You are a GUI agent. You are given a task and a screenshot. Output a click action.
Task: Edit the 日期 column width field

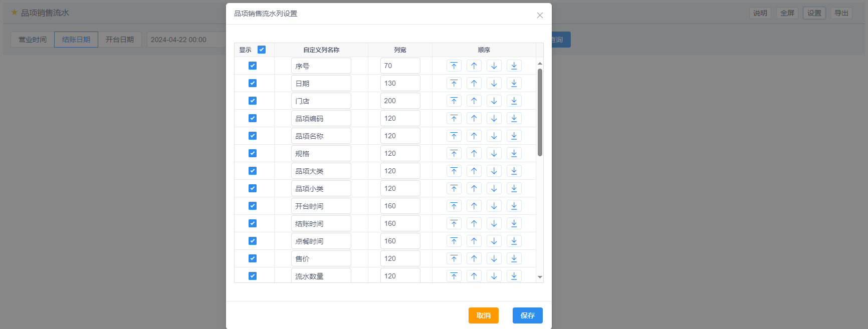click(400, 83)
